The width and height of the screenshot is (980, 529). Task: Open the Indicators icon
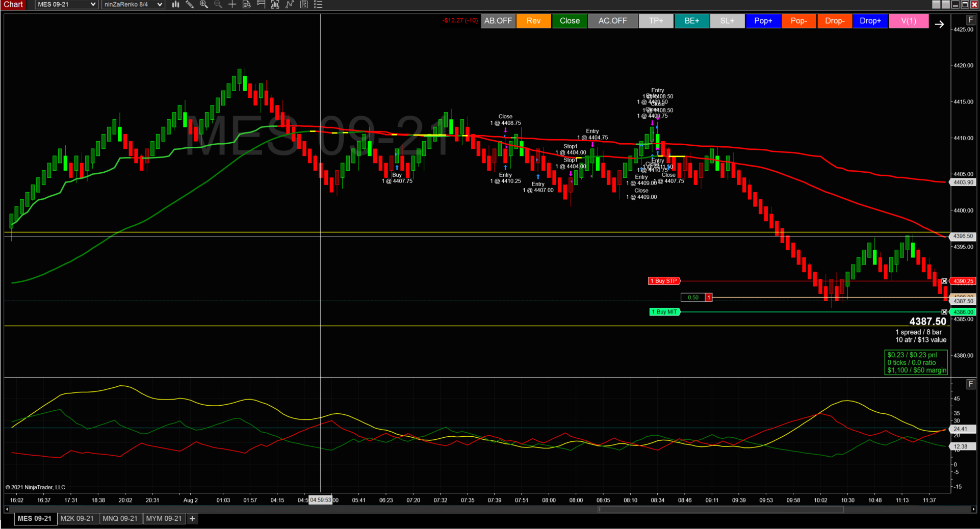click(x=290, y=5)
